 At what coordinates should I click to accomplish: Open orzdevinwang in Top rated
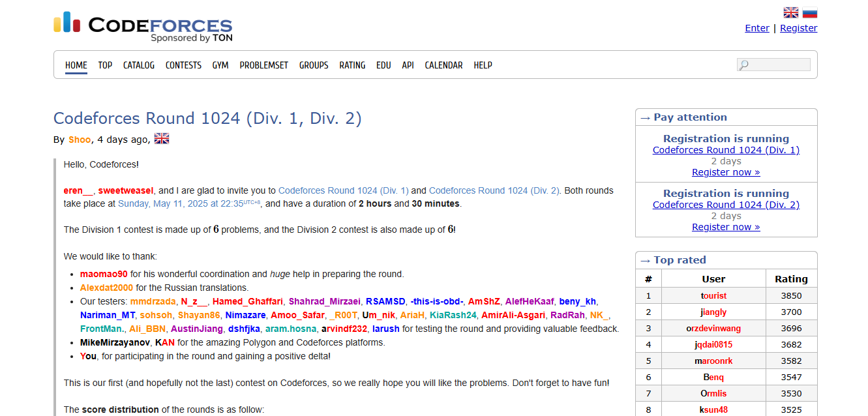(713, 328)
